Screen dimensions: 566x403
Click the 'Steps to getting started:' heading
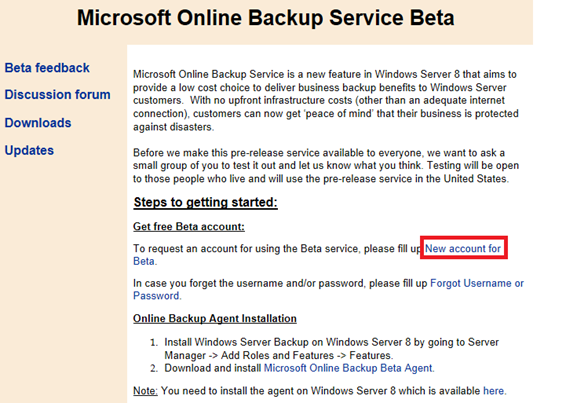pos(205,202)
